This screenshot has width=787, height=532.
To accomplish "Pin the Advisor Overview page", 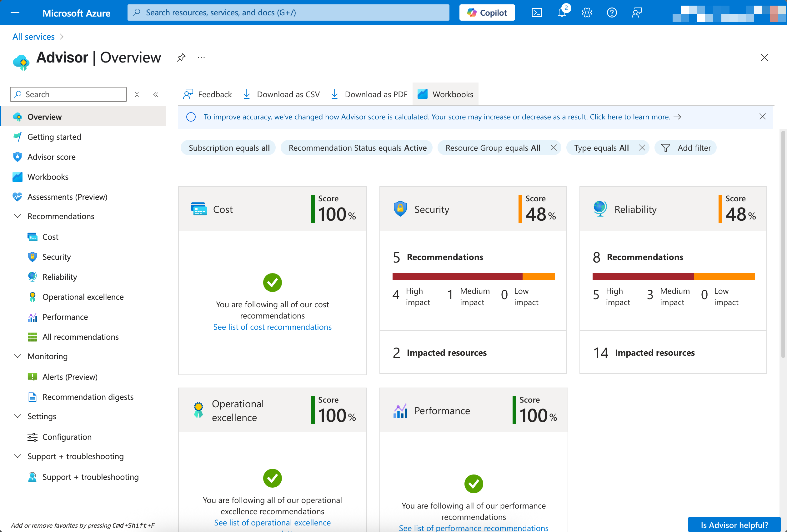I will (x=181, y=58).
